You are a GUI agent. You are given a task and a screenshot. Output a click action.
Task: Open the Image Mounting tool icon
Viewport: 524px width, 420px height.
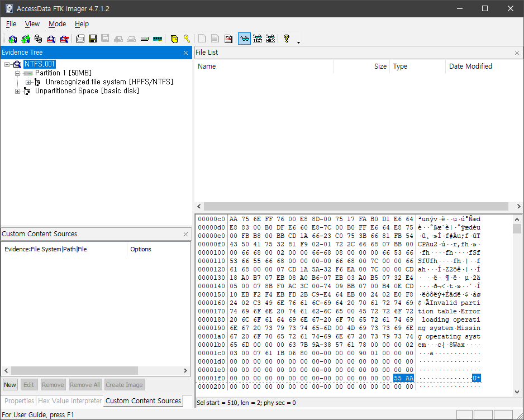click(x=39, y=39)
